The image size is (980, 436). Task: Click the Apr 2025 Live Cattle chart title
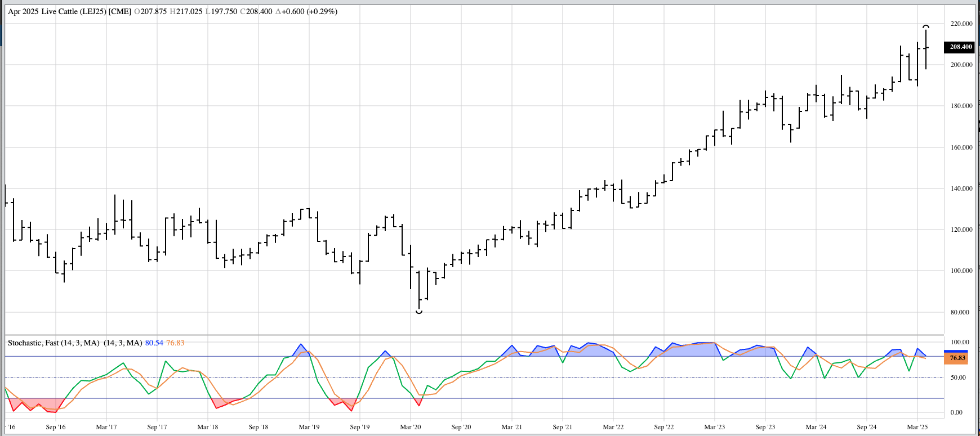tap(69, 11)
